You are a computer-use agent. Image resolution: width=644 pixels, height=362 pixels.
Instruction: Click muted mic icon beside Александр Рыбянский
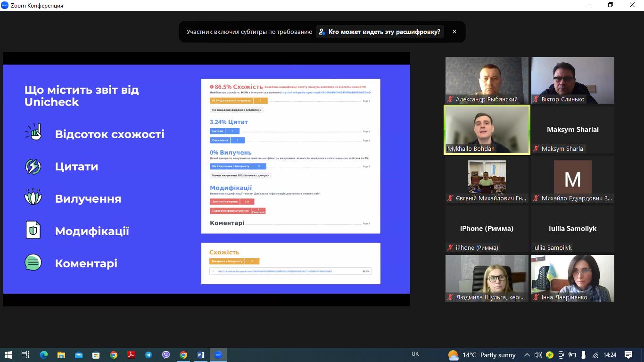pos(451,99)
